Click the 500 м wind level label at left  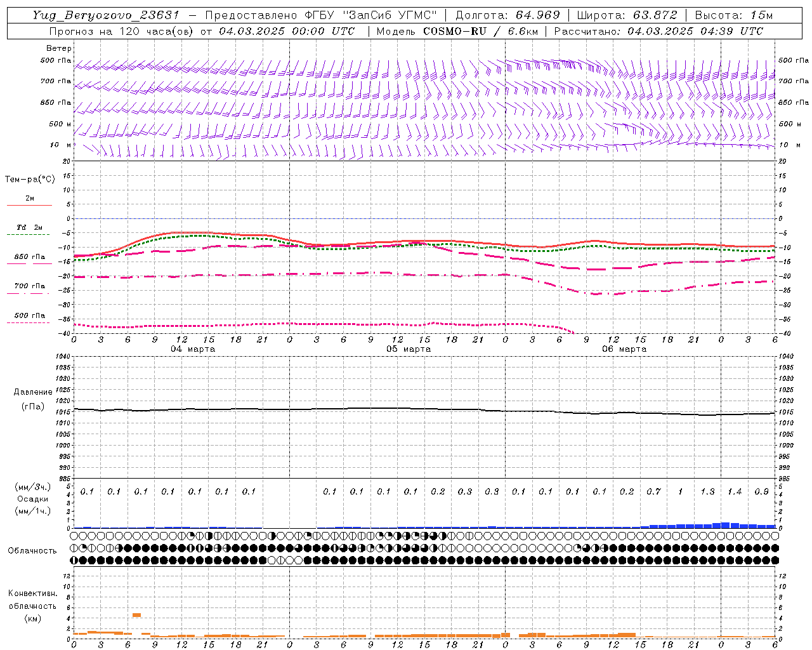pos(59,124)
